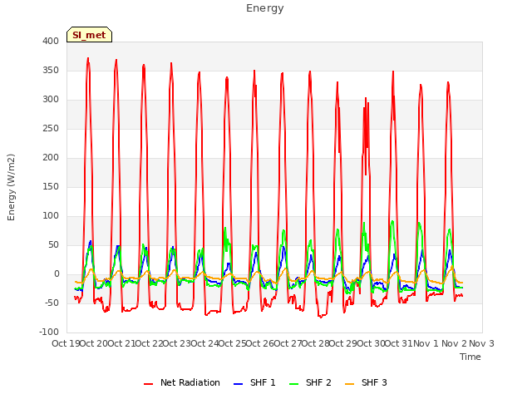The image size is (532, 399).
Task: Click the Oct 21 x-axis date label
Action: [x=121, y=343]
